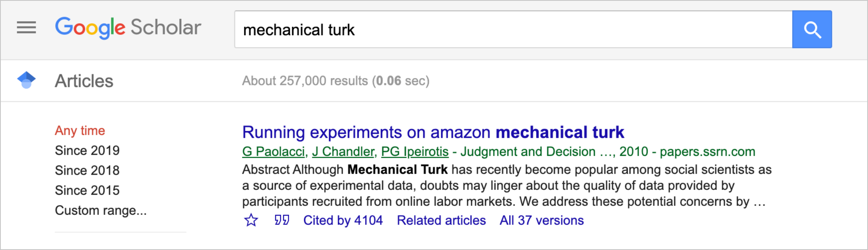The height and width of the screenshot is (250, 868).
Task: Open the hamburger navigation menu
Action: tap(26, 28)
